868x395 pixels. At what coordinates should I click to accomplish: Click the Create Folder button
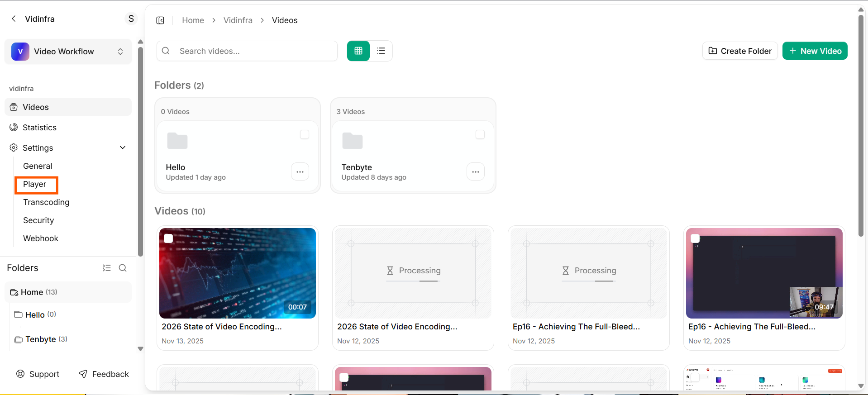[740, 51]
